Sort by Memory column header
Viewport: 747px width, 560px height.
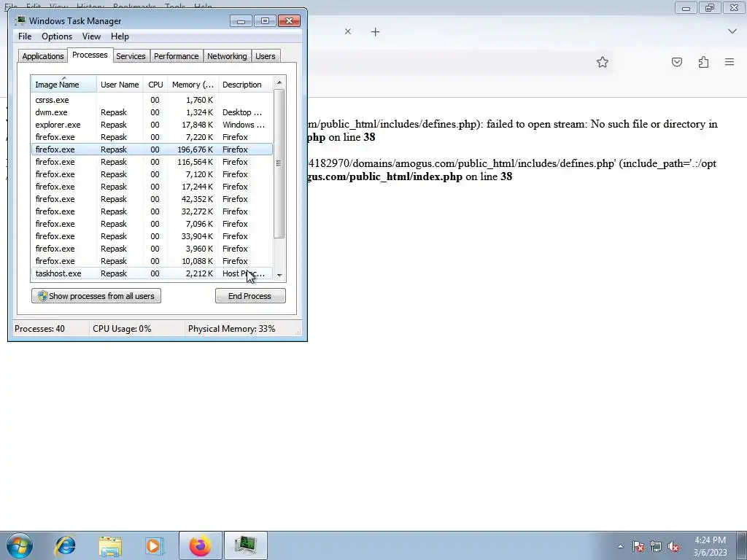click(x=193, y=85)
